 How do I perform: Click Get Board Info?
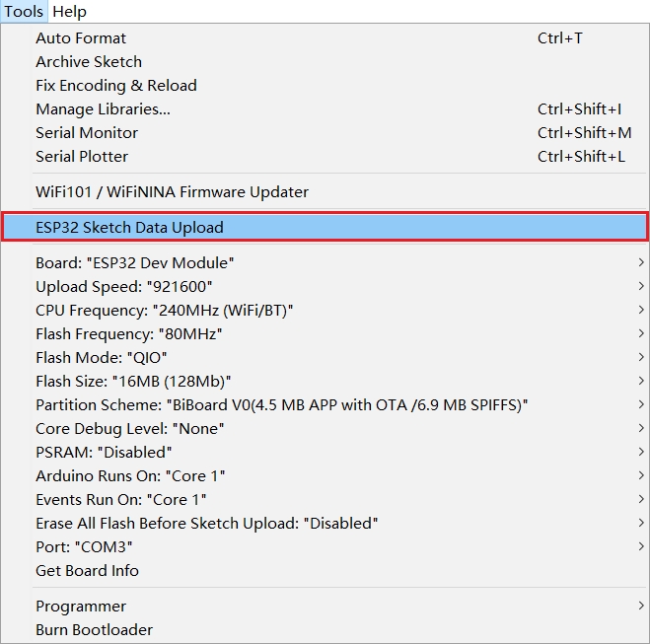pos(87,571)
